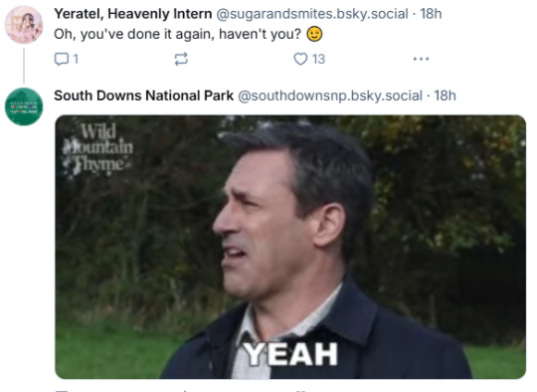The image size is (537, 392).
Task: Click the thread connector line below Yeratel's avatar
Action: (x=24, y=66)
